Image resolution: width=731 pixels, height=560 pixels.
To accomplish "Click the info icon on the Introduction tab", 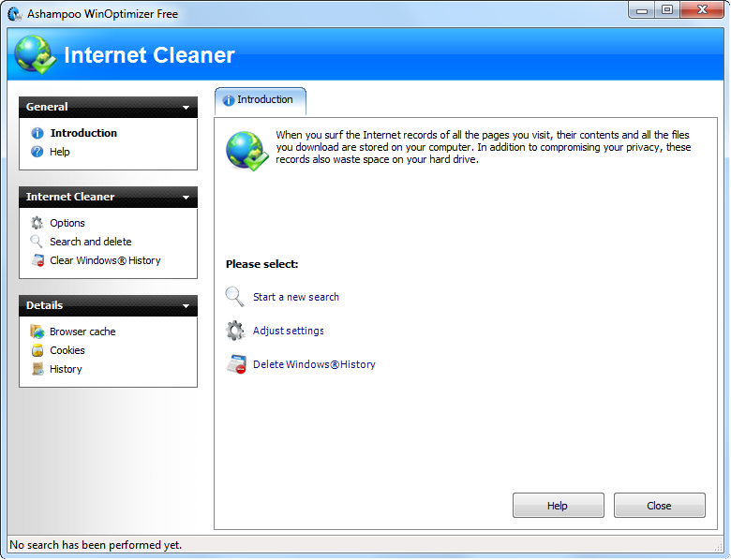I will [229, 100].
